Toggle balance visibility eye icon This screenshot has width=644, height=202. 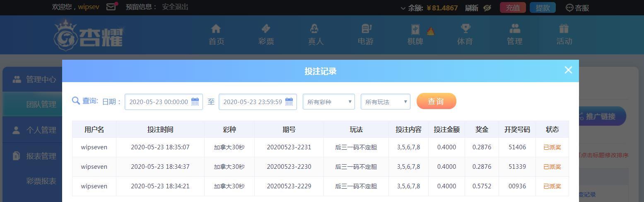[x=487, y=8]
